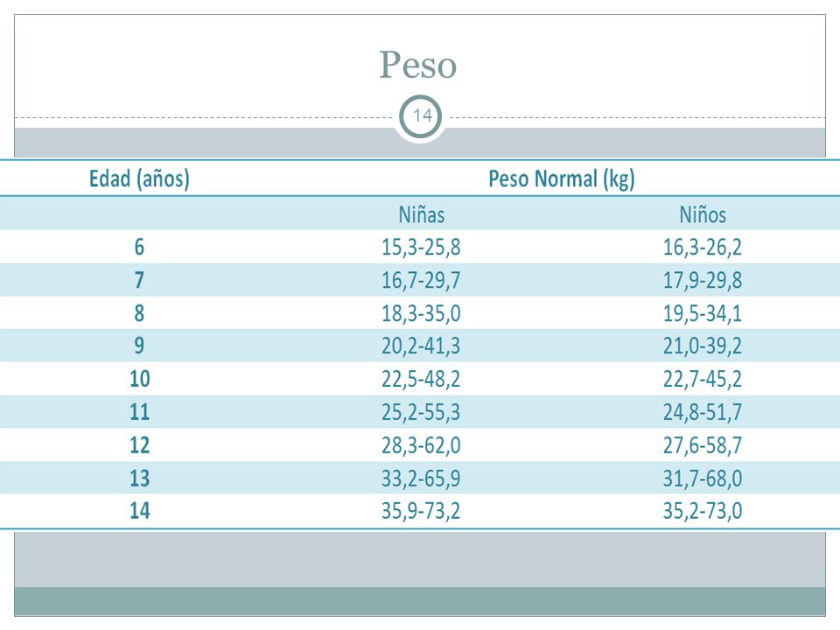This screenshot has width=840, height=630.
Task: Click the 35,2-73,0 boys weight cell
Action: point(703,511)
